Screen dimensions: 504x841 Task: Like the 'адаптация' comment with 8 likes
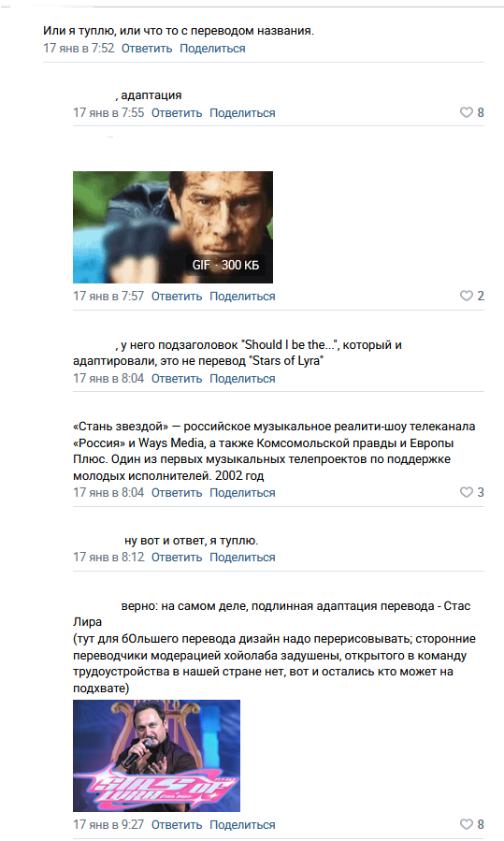472,112
